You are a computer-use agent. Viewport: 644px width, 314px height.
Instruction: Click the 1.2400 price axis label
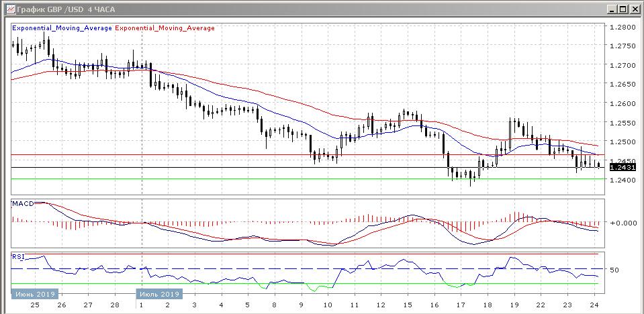click(623, 180)
